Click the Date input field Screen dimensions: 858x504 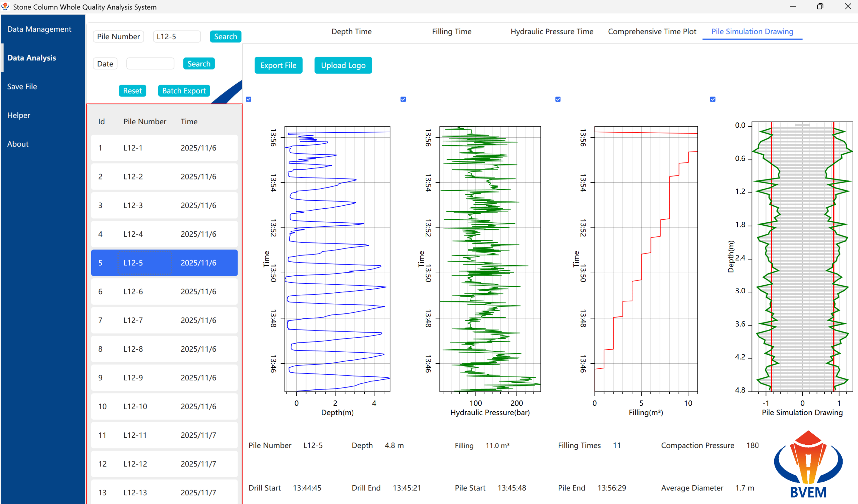[150, 64]
